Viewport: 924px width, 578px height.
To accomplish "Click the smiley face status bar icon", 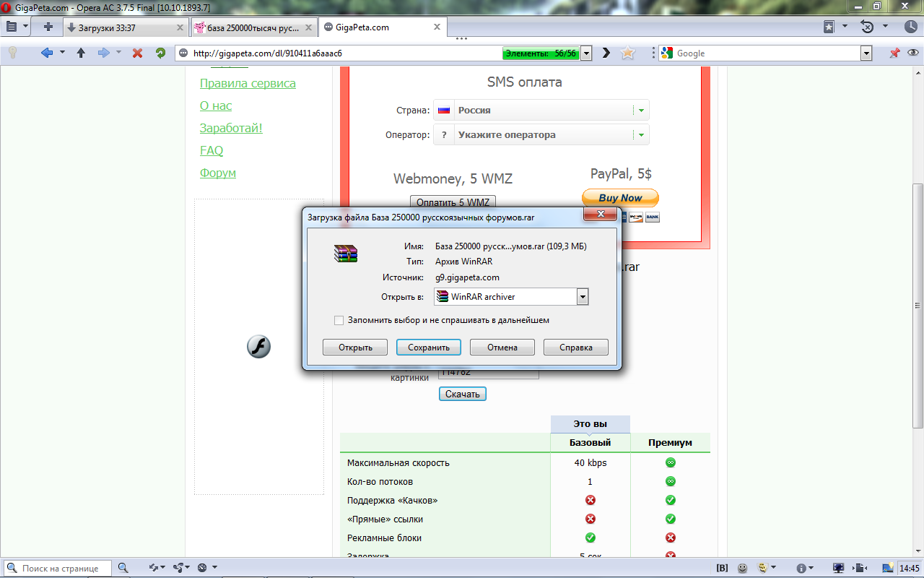I will click(742, 568).
